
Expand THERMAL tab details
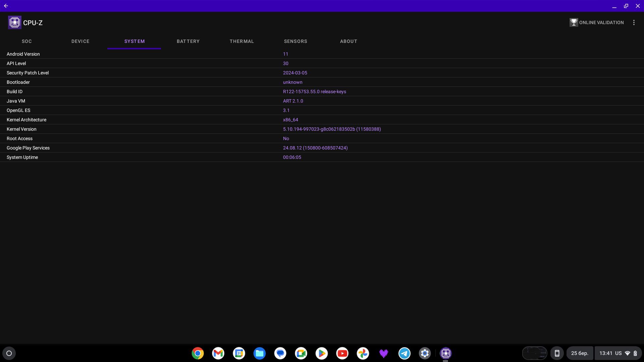(x=242, y=41)
